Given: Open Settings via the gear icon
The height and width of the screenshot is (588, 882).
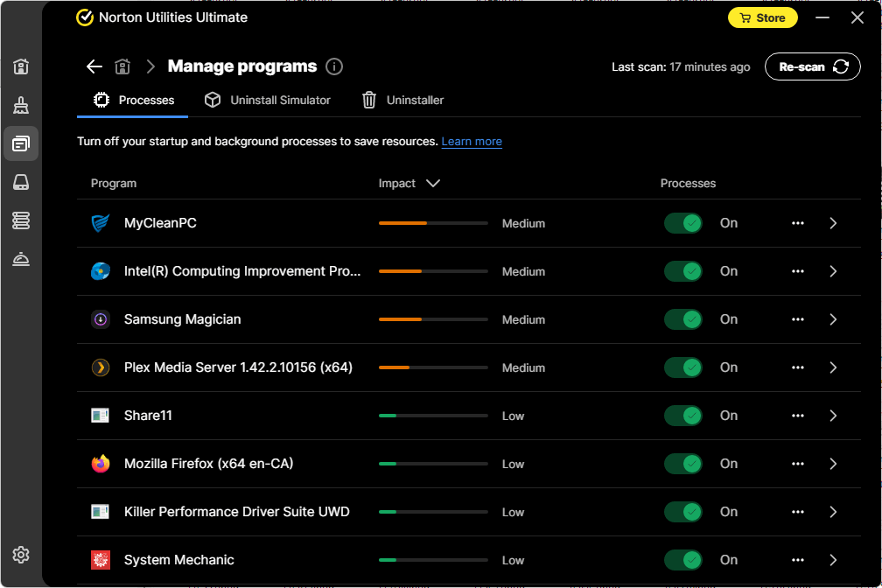Looking at the screenshot, I should tap(20, 555).
